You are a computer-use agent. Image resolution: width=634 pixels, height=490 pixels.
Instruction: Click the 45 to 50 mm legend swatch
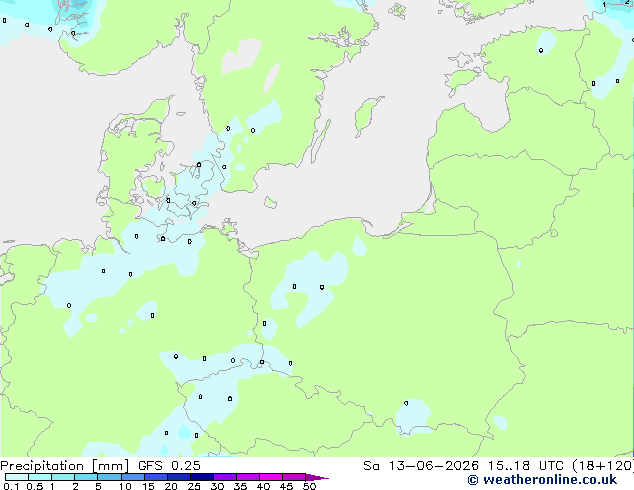coord(294,477)
